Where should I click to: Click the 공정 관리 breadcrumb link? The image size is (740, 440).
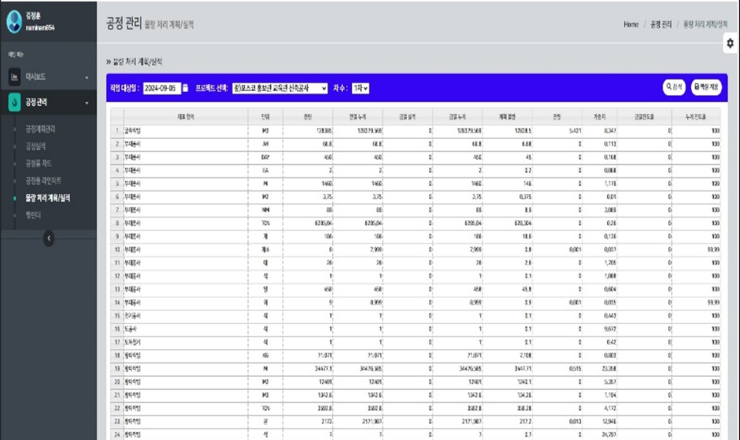coord(660,23)
